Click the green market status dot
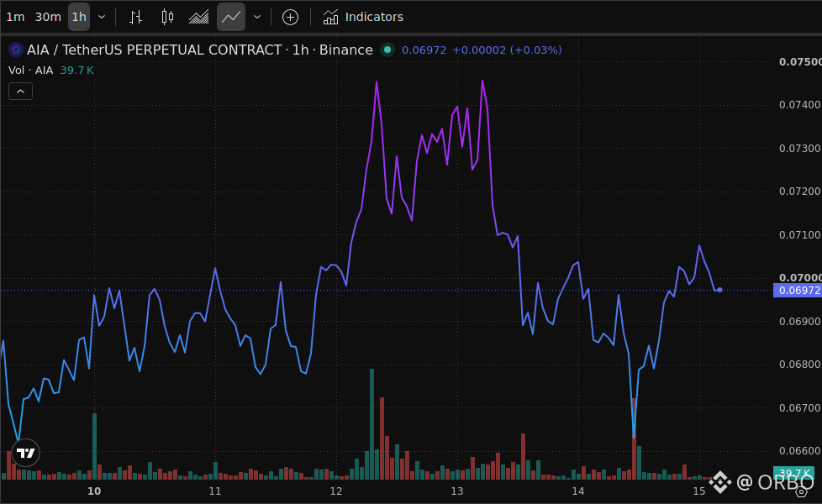 (x=387, y=50)
